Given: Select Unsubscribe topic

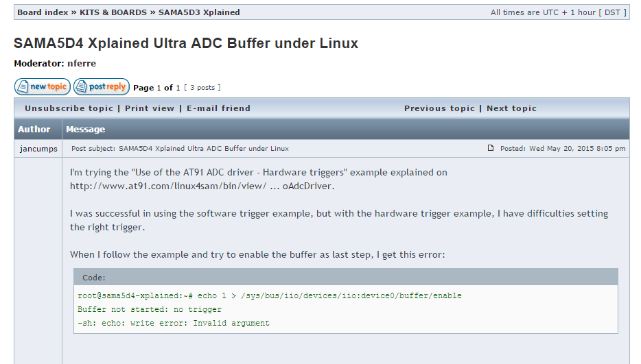Looking at the screenshot, I should (69, 108).
